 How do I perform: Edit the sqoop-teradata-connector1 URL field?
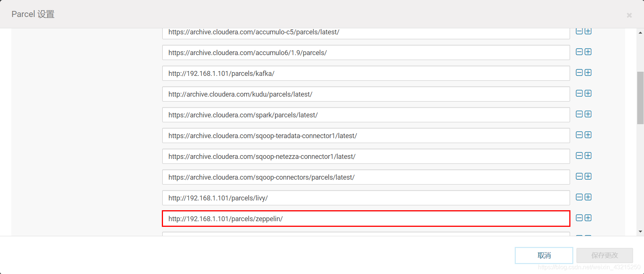pyautogui.click(x=366, y=135)
